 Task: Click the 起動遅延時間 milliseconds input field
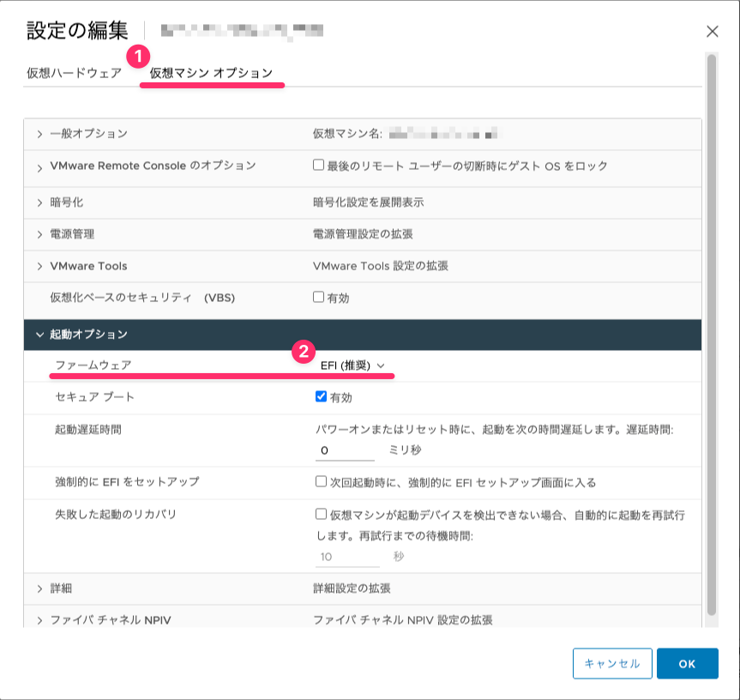[x=345, y=450]
